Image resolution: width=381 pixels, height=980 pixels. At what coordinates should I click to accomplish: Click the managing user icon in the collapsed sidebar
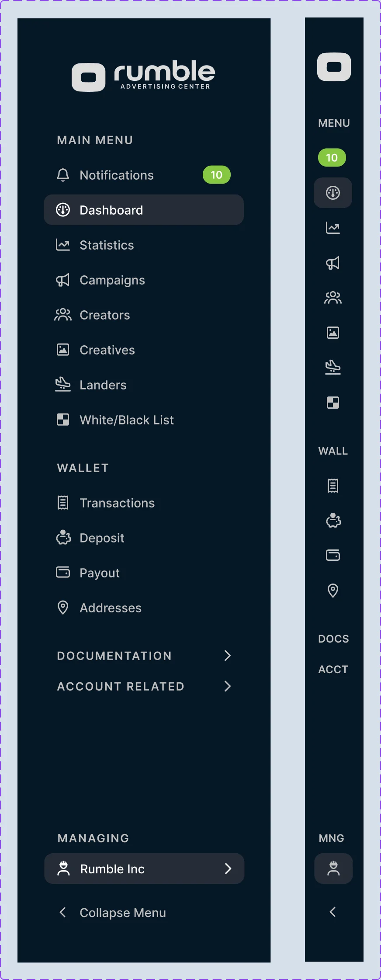click(333, 869)
